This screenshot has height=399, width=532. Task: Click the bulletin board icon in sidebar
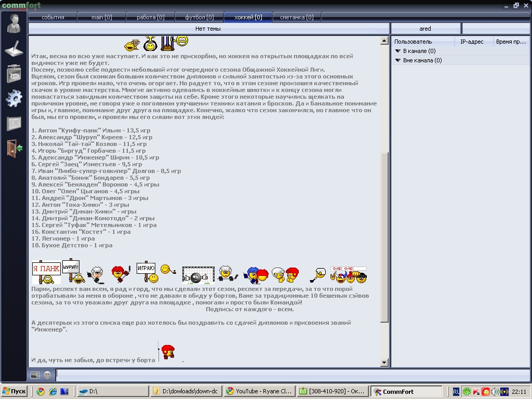coord(14,123)
